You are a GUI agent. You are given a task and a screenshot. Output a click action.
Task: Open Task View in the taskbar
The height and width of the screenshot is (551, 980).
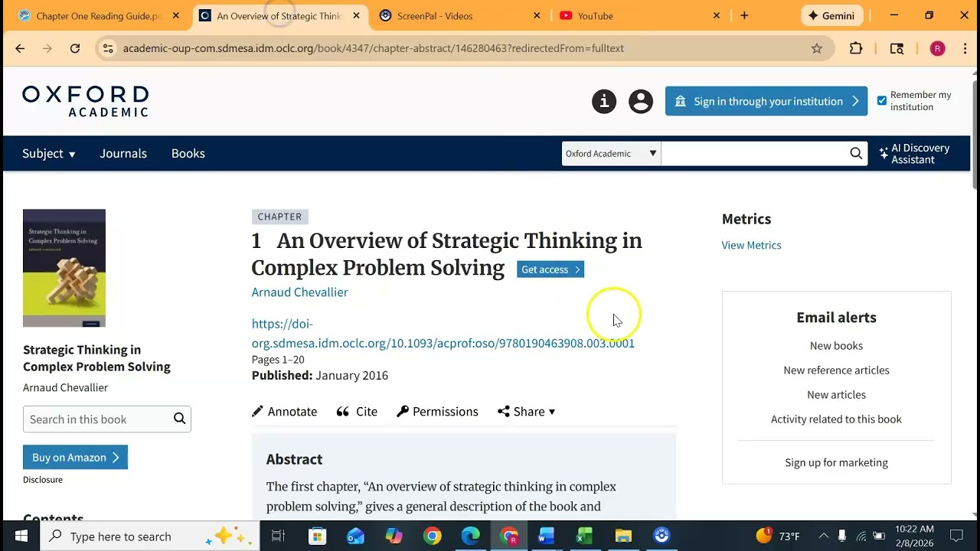click(x=278, y=536)
